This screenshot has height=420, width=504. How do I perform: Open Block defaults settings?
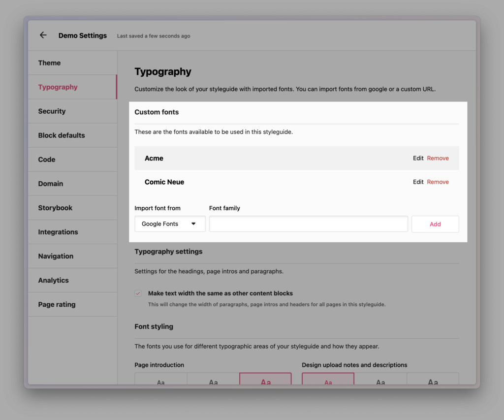point(73,135)
